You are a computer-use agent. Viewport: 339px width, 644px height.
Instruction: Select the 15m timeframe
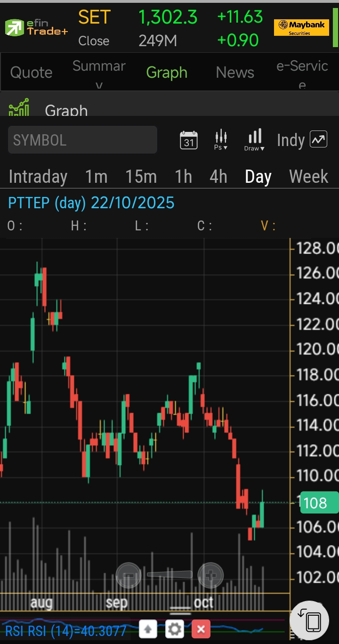point(141,177)
